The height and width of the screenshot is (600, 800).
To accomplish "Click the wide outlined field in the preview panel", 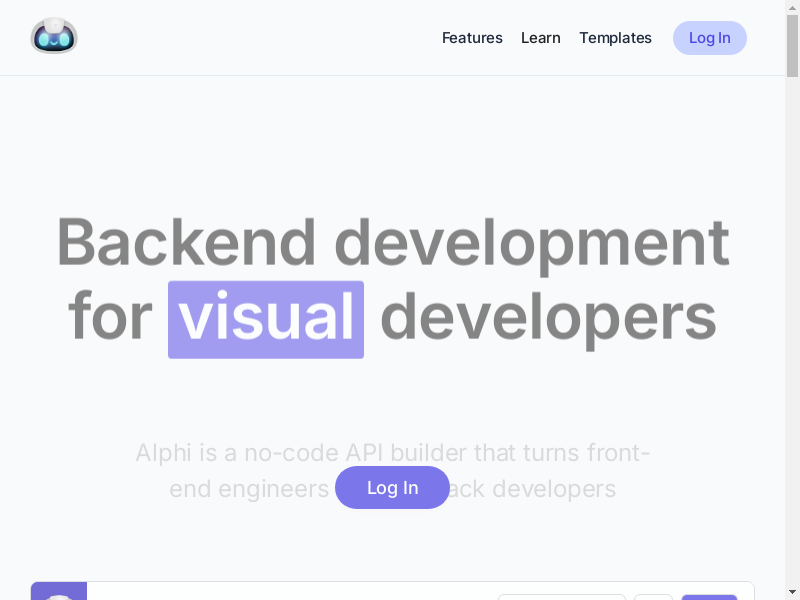I will 562,596.
